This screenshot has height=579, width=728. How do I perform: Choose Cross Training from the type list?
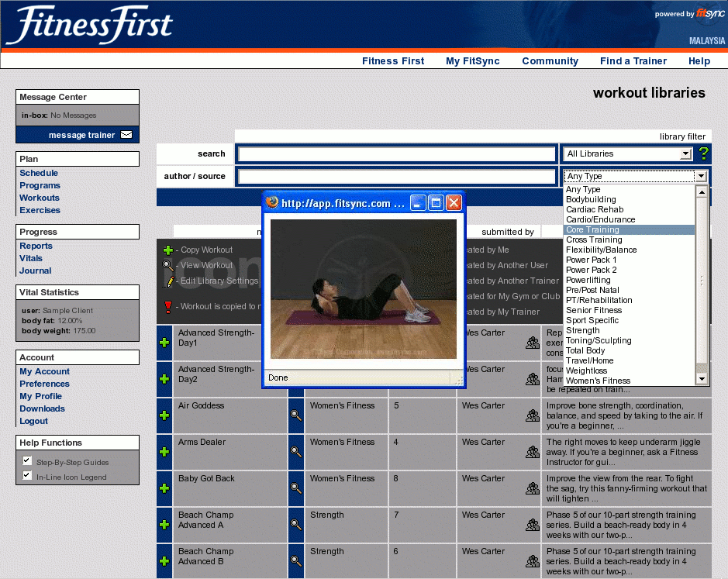[x=594, y=240]
